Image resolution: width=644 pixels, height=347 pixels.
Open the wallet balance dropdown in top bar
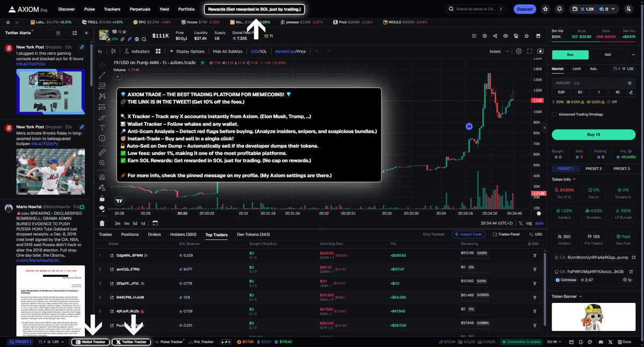click(595, 9)
